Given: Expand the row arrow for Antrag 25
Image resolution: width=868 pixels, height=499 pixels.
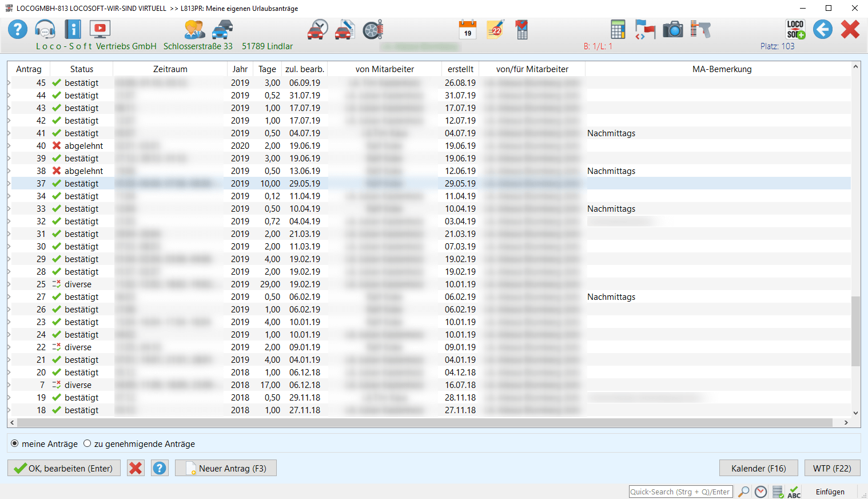Looking at the screenshot, I should tap(9, 284).
